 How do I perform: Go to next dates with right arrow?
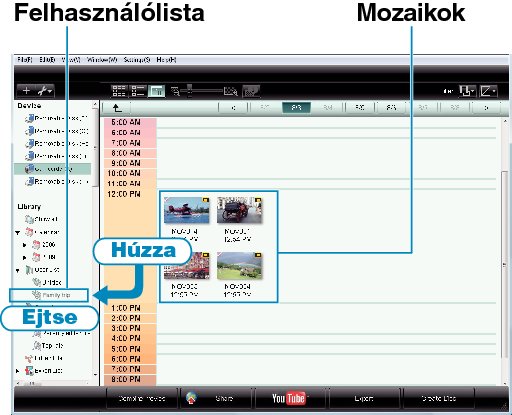click(486, 108)
